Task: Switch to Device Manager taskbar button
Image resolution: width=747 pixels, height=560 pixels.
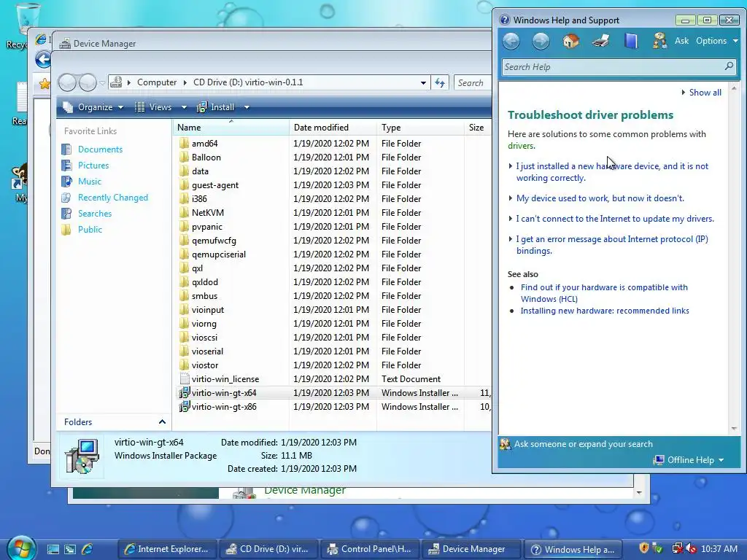Action: coord(471,549)
